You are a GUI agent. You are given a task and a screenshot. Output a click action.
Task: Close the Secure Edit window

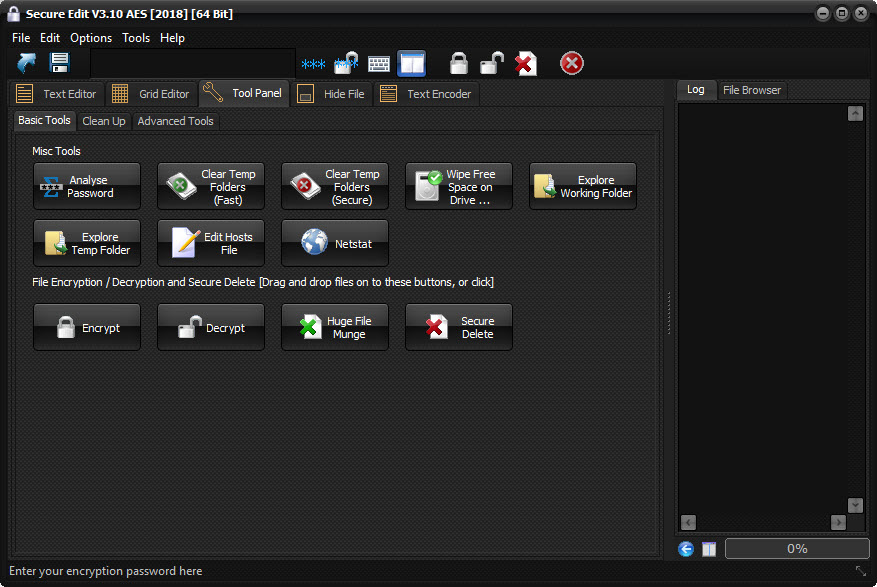coord(861,13)
